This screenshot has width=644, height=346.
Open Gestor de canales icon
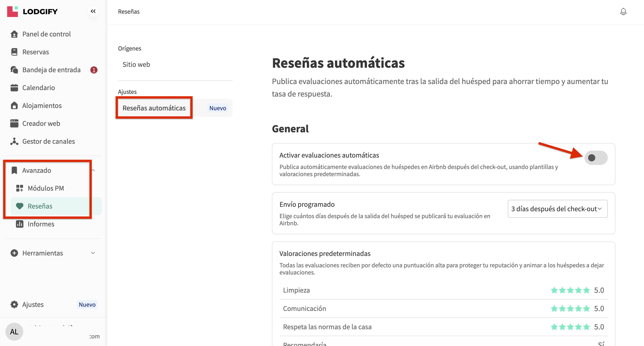coord(14,141)
